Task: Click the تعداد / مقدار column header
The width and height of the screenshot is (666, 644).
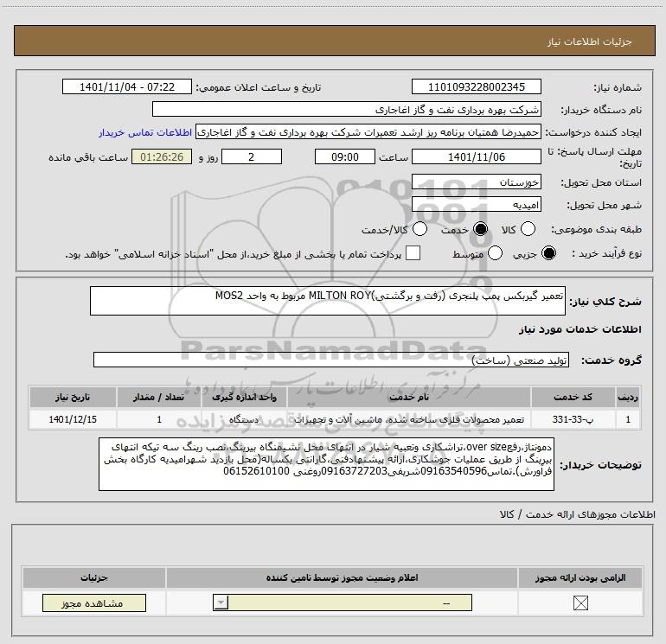Action: (x=159, y=397)
